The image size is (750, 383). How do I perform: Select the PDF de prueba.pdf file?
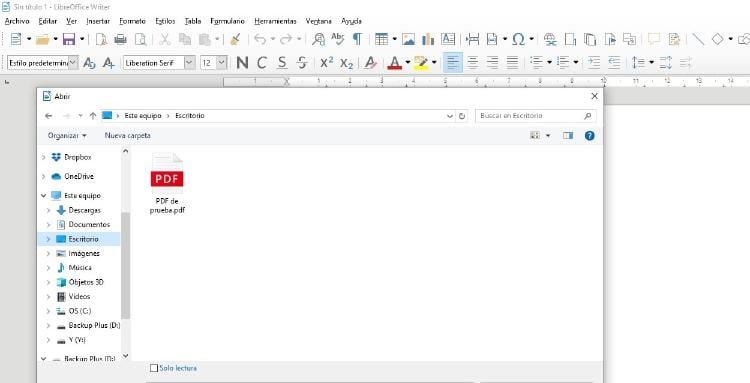click(167, 184)
